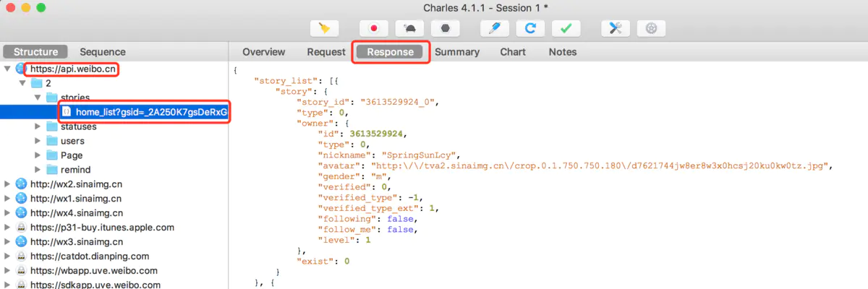Collapse the https://api.weibo.cn host node
868x289 pixels.
[7, 69]
